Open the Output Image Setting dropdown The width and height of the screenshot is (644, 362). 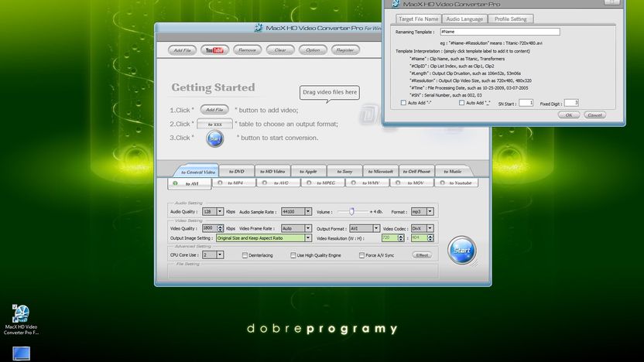point(307,237)
